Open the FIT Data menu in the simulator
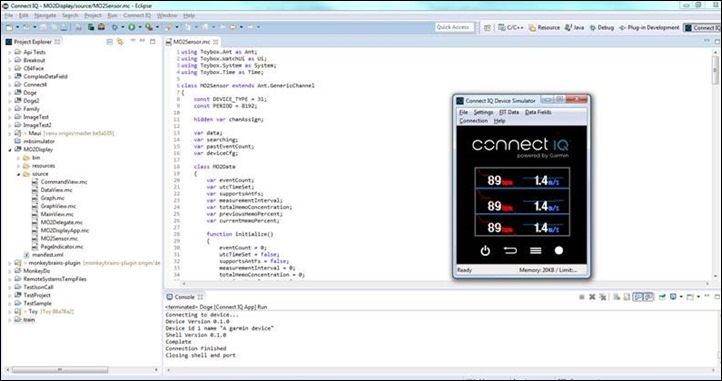722x381 pixels. point(509,112)
